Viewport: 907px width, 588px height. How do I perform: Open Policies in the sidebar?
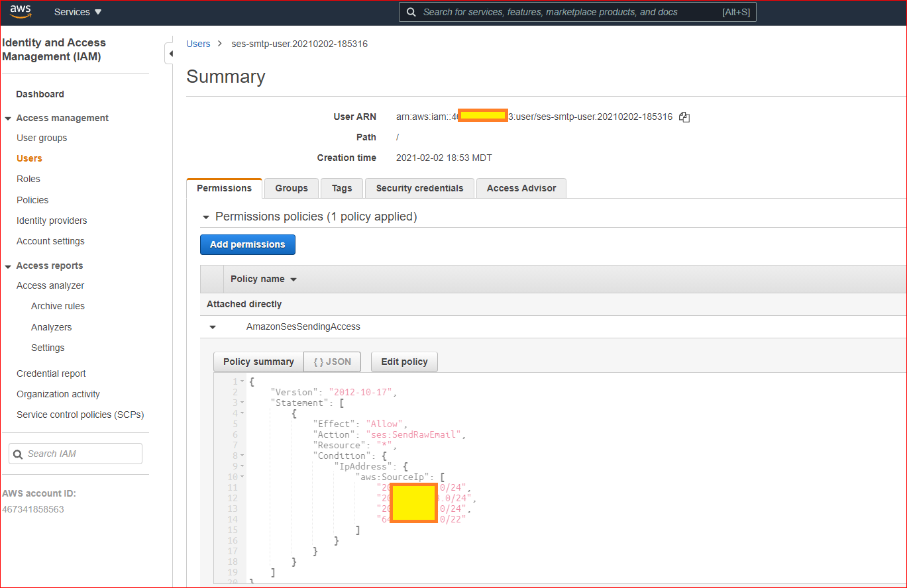[x=32, y=200]
